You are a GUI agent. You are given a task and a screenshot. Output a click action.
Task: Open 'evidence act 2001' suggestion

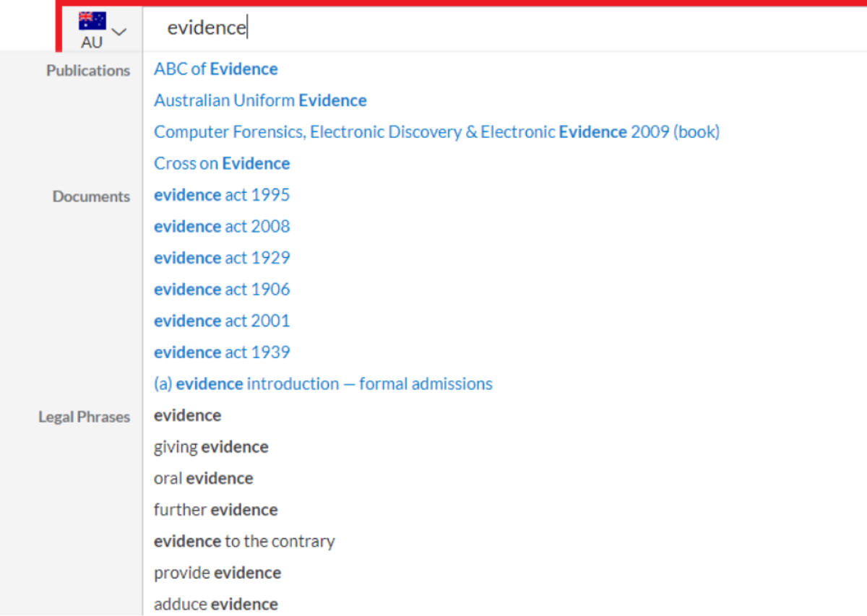tap(222, 321)
